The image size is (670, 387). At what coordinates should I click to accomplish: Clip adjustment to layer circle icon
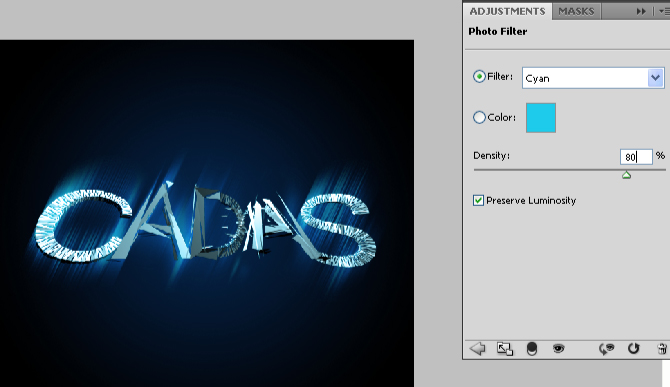point(532,349)
